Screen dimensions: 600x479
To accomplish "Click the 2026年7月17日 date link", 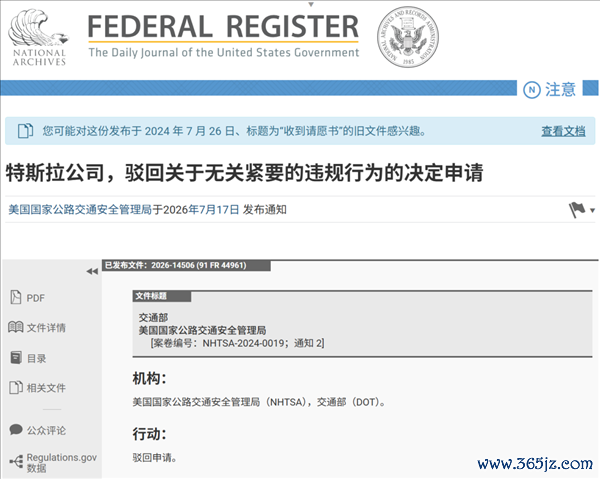I will [201, 210].
